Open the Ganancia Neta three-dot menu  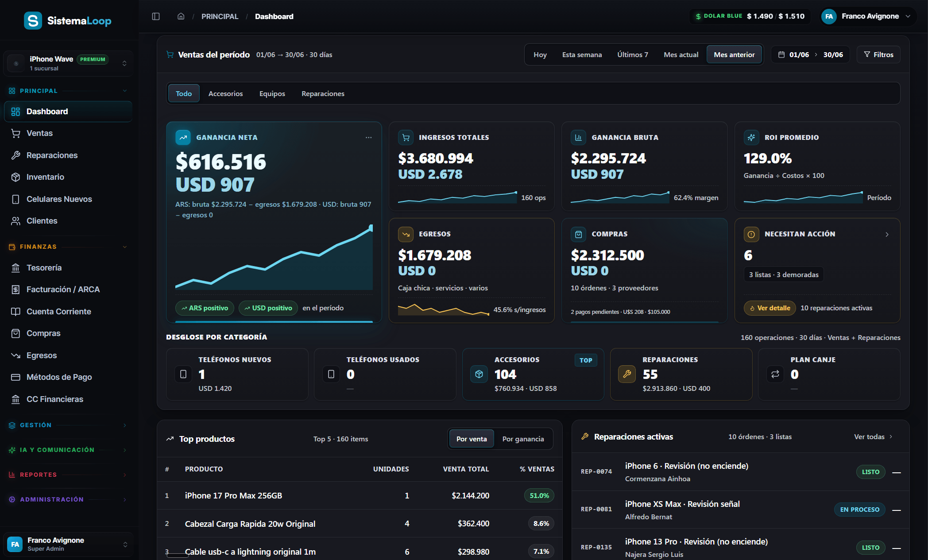368,138
